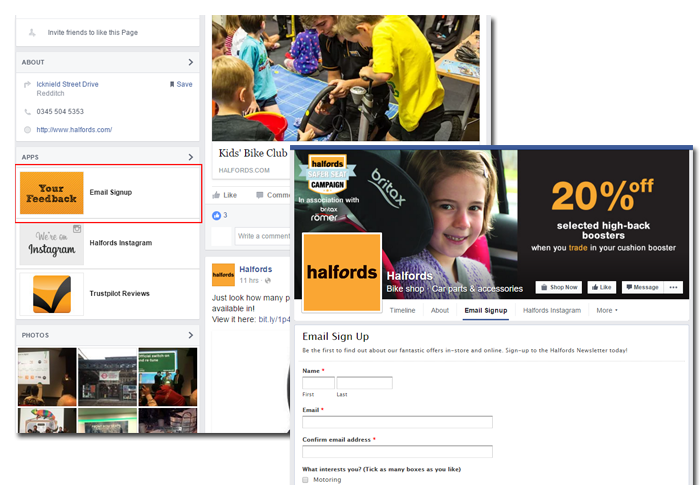Click the phone icon beside 0345 504 5353
700x485 pixels.
28,112
